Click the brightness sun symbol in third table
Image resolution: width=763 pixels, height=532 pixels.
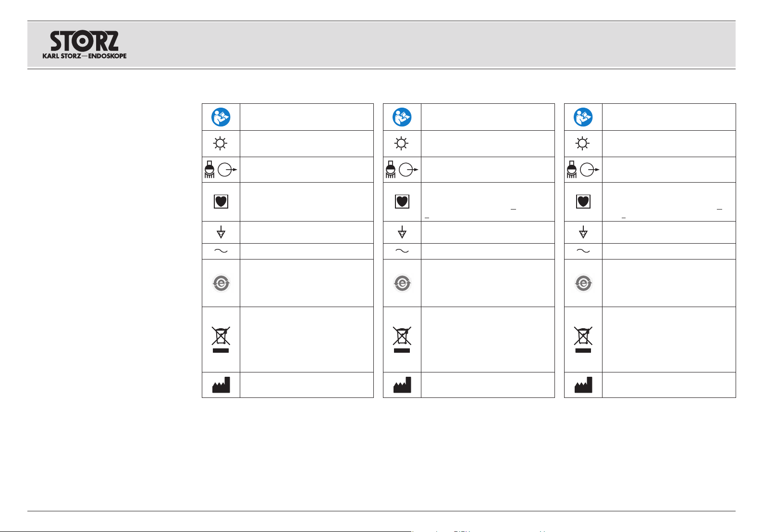tap(583, 143)
